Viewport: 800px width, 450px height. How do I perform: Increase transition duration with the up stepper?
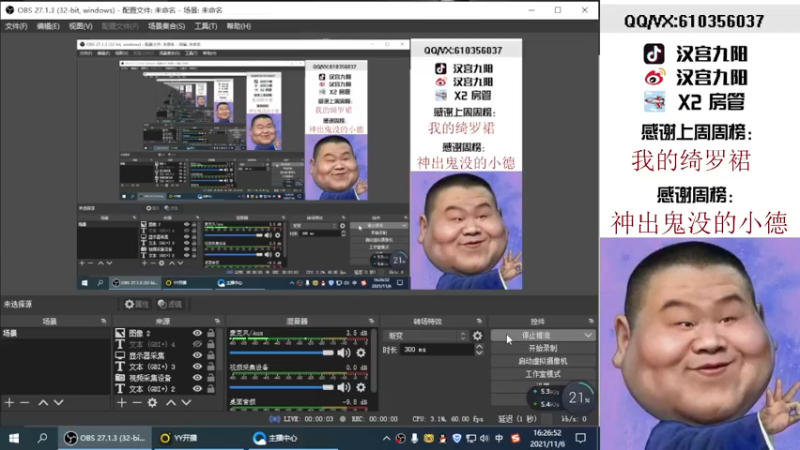(x=479, y=346)
